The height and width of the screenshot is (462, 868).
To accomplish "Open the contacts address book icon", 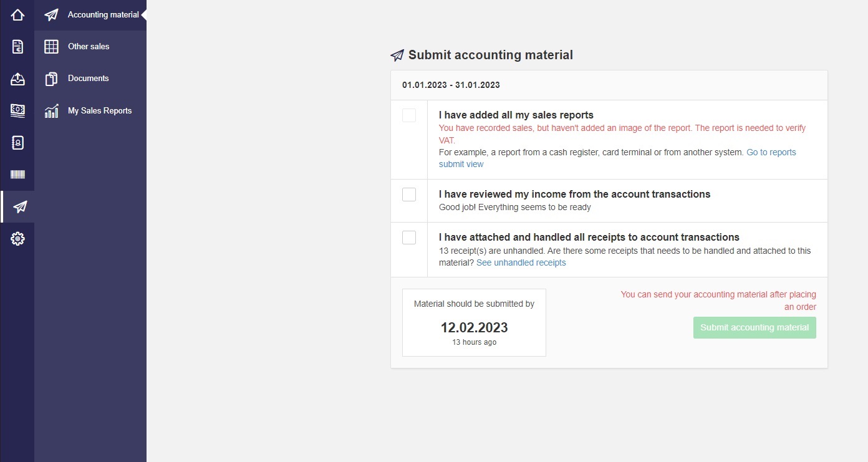I will tap(17, 143).
